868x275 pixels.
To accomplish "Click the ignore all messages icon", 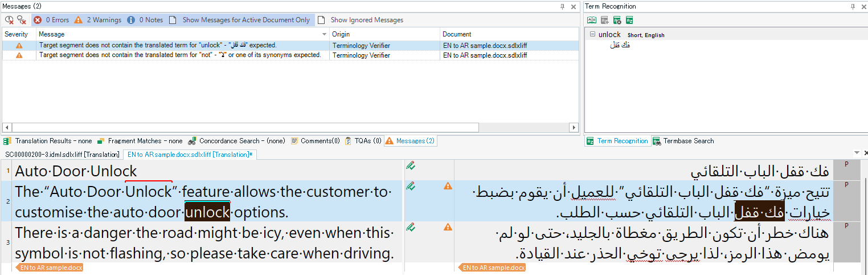I will pos(22,20).
